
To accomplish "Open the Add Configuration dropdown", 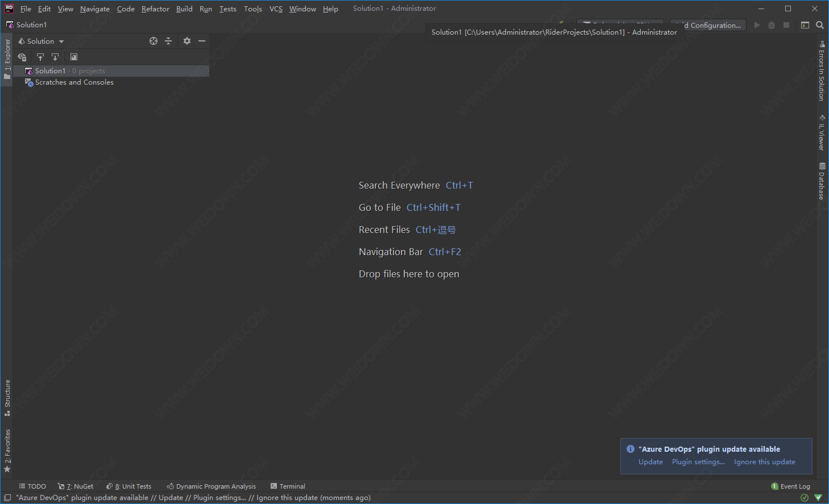I will tap(708, 25).
